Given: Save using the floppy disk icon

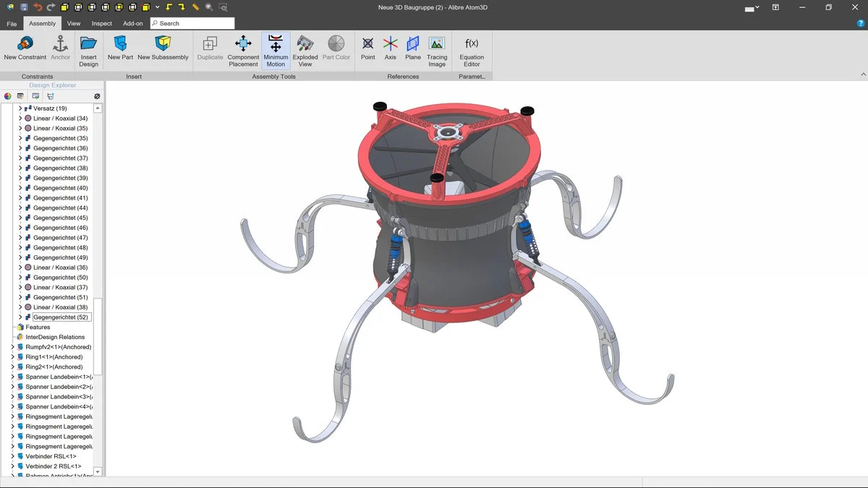Looking at the screenshot, I should (24, 7).
